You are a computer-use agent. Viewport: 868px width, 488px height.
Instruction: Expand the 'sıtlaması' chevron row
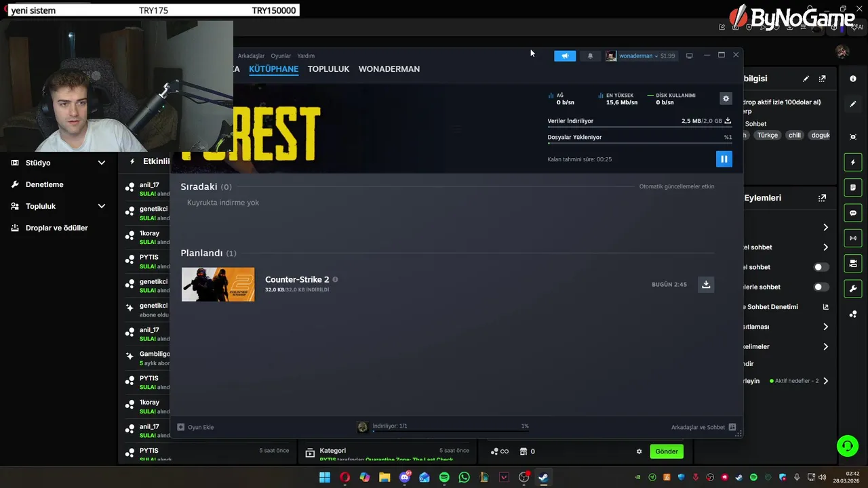tap(825, 327)
